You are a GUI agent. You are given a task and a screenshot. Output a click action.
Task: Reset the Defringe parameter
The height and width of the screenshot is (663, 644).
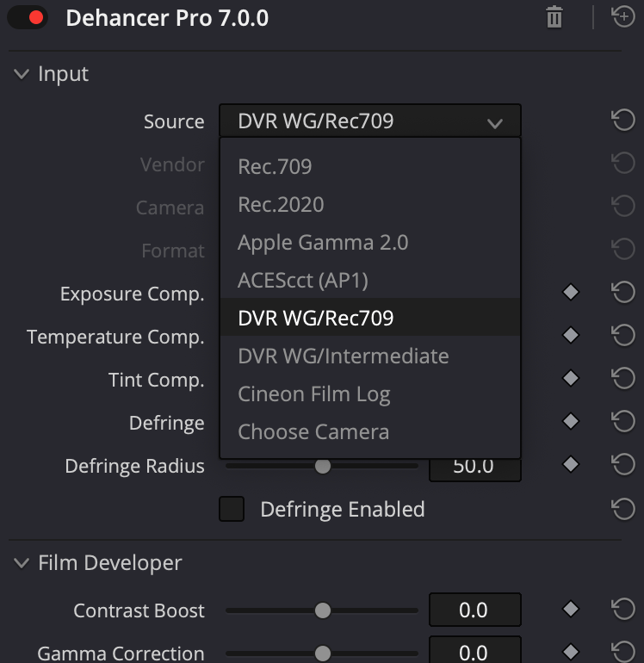click(623, 422)
